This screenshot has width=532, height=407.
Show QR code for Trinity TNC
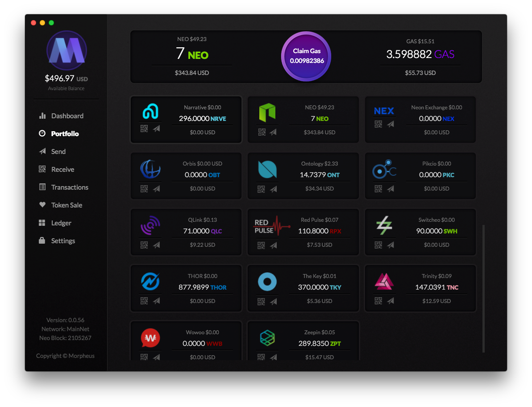378,300
